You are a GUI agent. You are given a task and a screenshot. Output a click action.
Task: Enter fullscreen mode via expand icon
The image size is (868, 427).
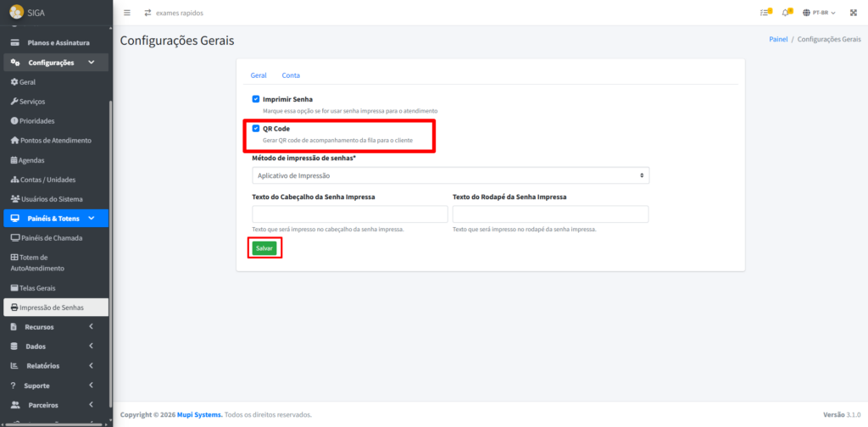(853, 13)
